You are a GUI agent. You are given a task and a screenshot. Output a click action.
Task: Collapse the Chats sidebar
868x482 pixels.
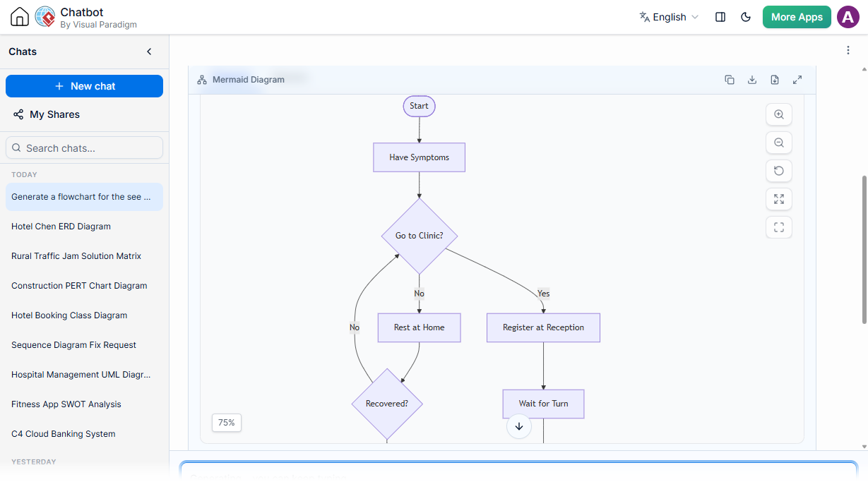(149, 52)
